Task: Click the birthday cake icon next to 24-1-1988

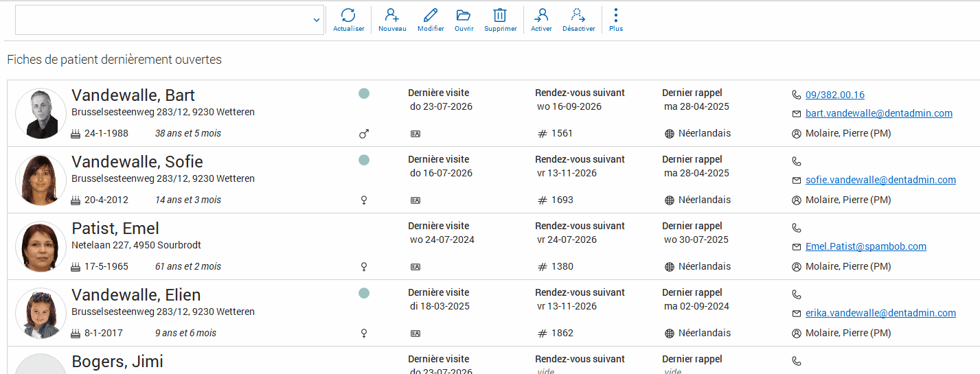Action: click(76, 134)
